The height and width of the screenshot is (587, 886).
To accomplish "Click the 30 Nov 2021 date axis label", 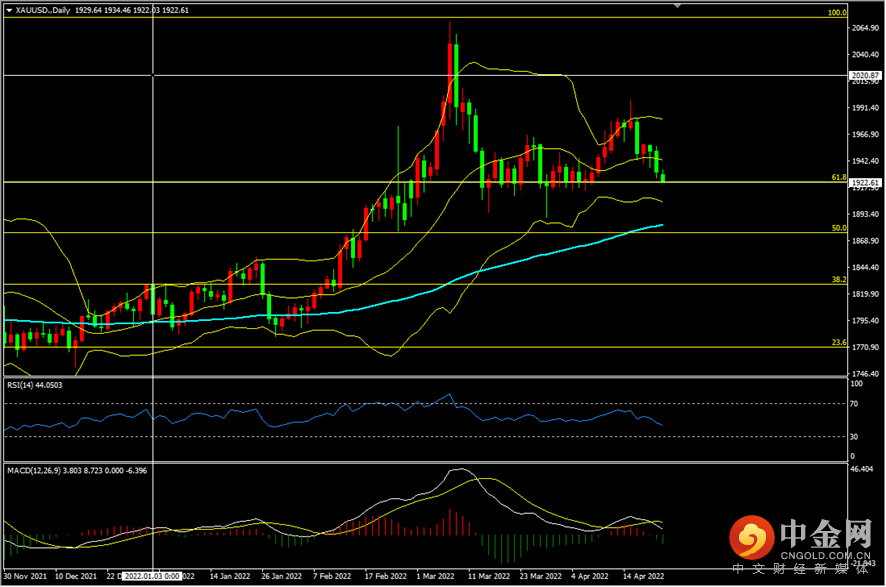I will coord(24,577).
